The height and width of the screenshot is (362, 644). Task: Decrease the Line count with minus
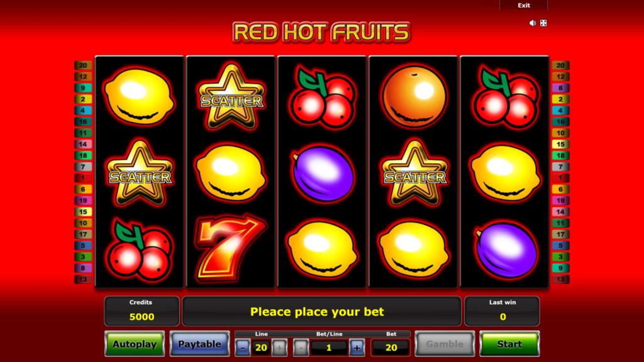point(243,348)
